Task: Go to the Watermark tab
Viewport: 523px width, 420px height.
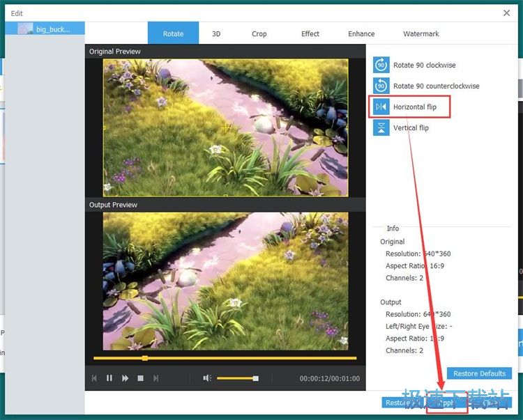Action: coord(421,33)
